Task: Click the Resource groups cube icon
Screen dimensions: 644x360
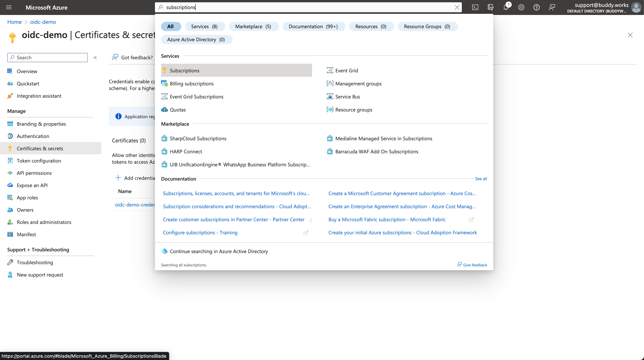Action: [x=330, y=110]
